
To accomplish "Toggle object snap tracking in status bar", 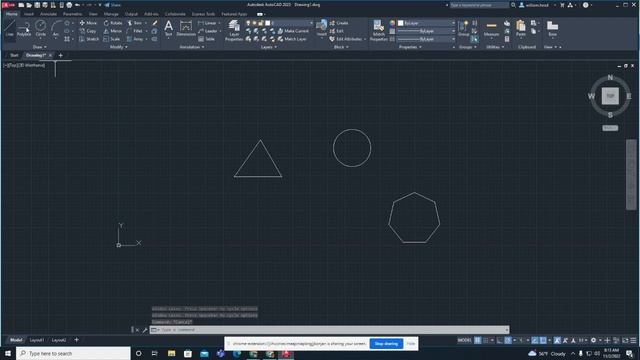I will coord(535,340).
